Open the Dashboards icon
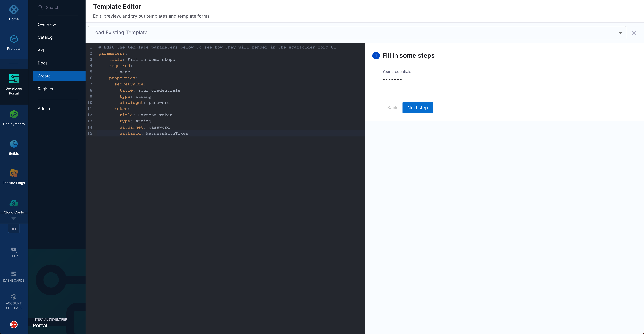Viewport: 644px width, 334px height. tap(14, 274)
